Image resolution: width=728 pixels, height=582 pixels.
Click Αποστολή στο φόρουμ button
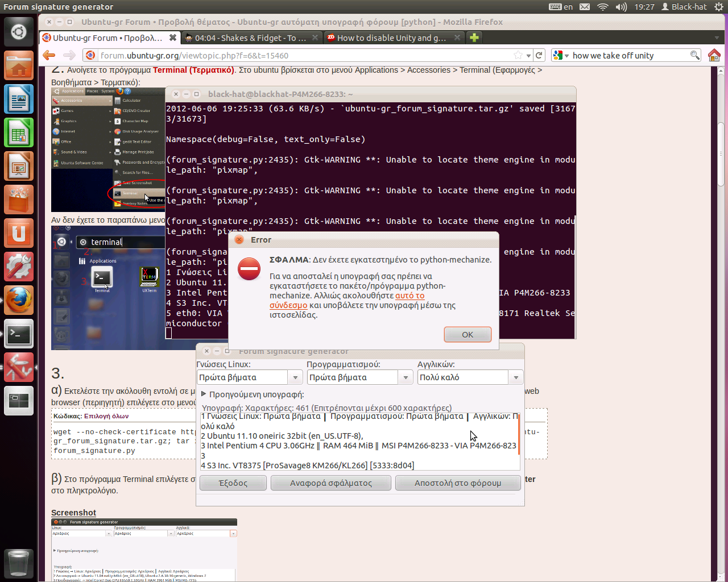tap(458, 483)
